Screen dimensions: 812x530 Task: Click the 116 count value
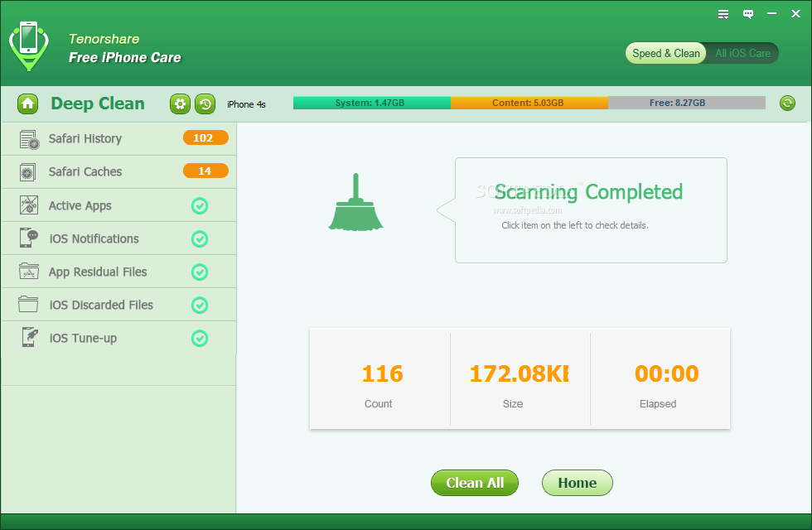point(382,373)
